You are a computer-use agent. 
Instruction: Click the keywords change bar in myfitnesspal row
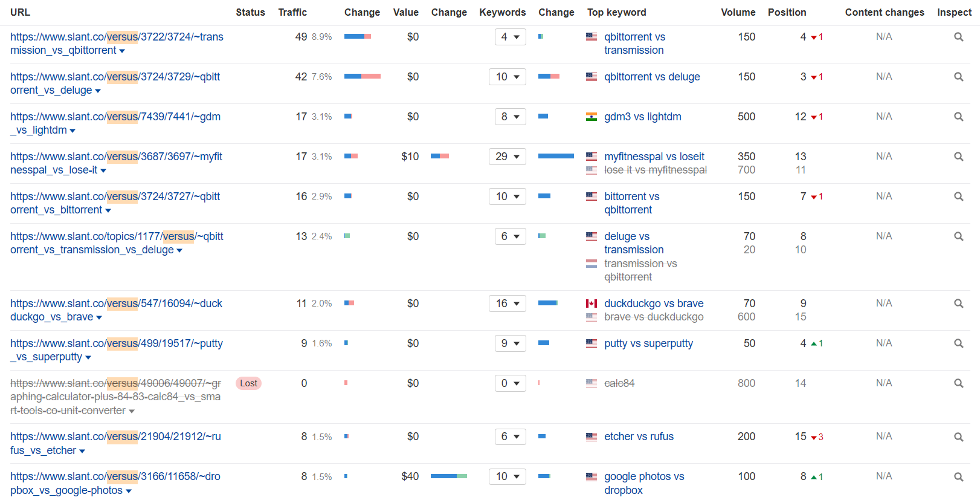[x=556, y=156]
